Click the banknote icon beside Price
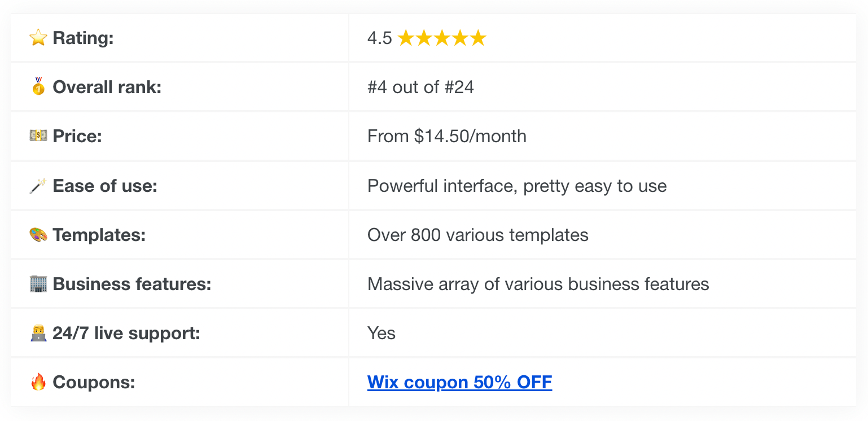This screenshot has height=421, width=868. (x=38, y=136)
